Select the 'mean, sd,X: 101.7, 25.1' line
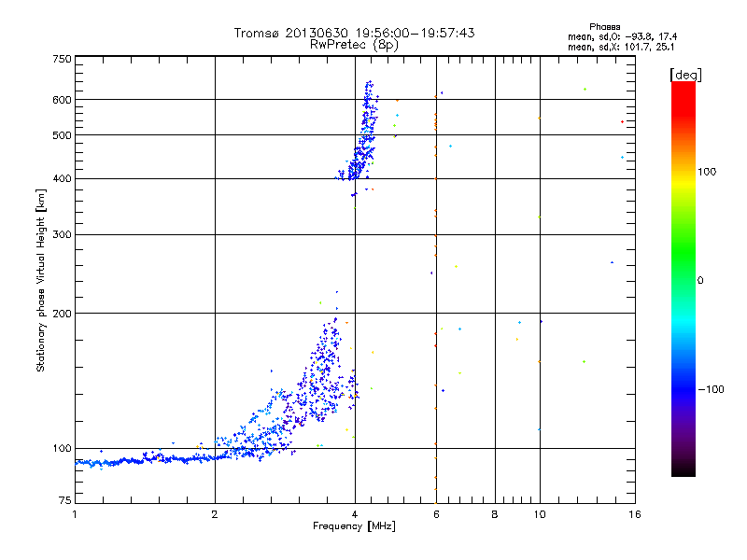This screenshot has width=747, height=560. coord(621,48)
